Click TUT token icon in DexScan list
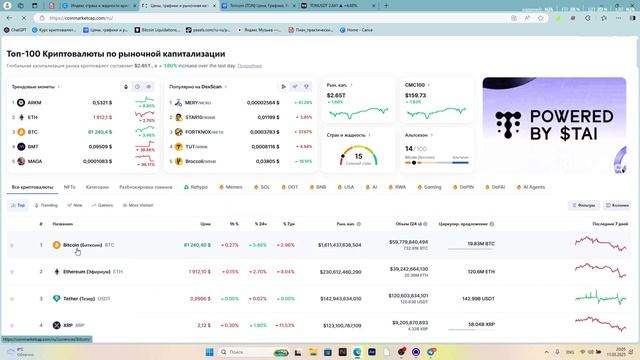The height and width of the screenshot is (360, 640). pyautogui.click(x=178, y=147)
